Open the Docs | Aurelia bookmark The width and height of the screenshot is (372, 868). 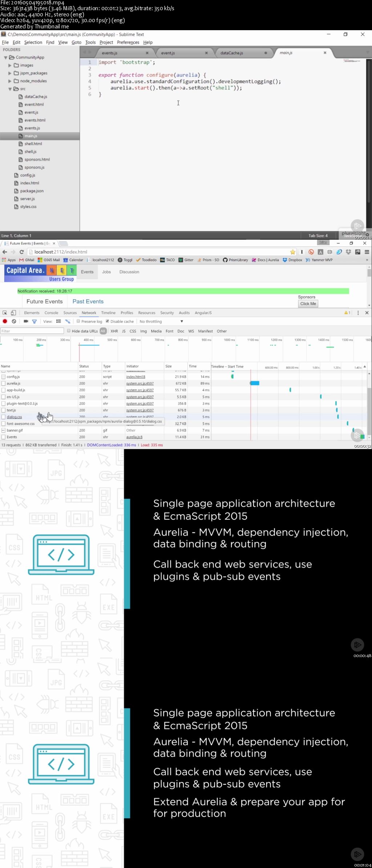[265, 260]
